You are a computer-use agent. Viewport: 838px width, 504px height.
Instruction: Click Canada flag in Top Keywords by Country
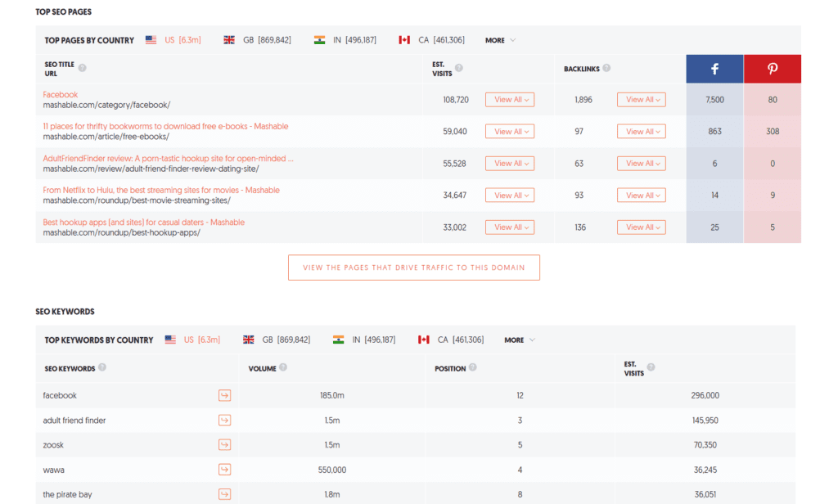pyautogui.click(x=424, y=340)
